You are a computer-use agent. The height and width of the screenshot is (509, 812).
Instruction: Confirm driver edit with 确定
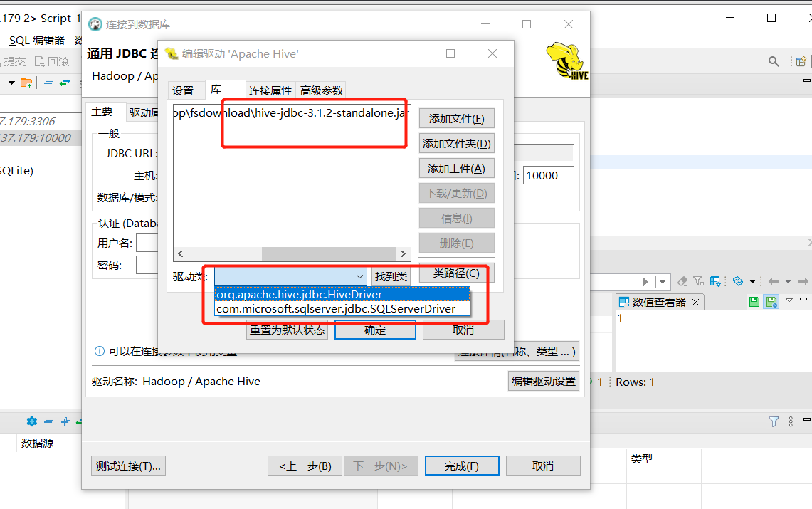coord(375,330)
